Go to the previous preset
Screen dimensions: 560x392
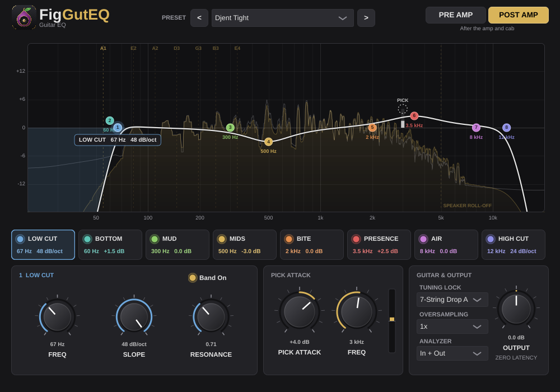point(199,18)
